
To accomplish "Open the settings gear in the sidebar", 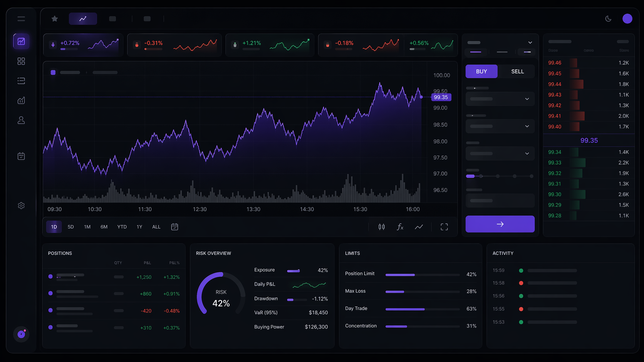I will [x=21, y=205].
